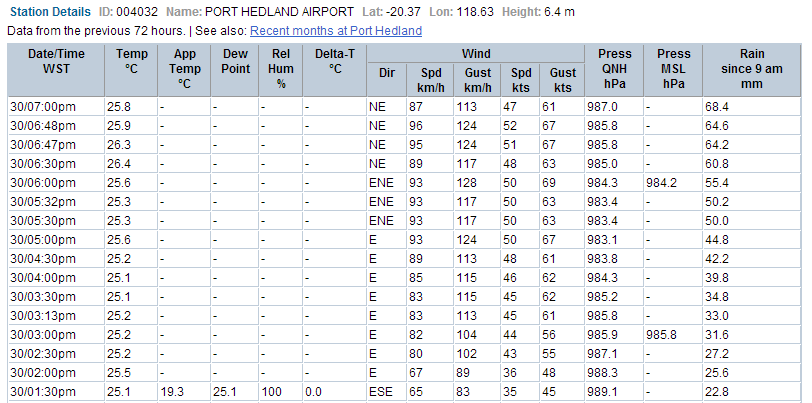Click the wind Dir sub-header

point(387,79)
